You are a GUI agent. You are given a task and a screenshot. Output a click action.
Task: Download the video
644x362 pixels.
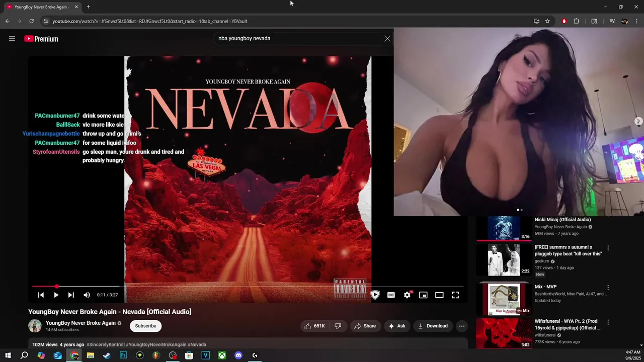[x=432, y=326]
